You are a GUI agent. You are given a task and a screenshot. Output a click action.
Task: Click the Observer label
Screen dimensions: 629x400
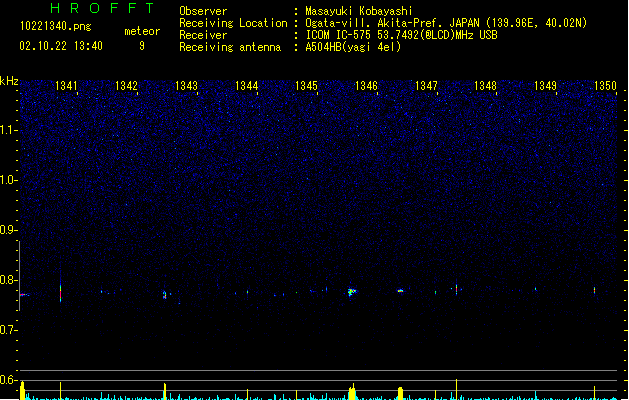point(203,11)
